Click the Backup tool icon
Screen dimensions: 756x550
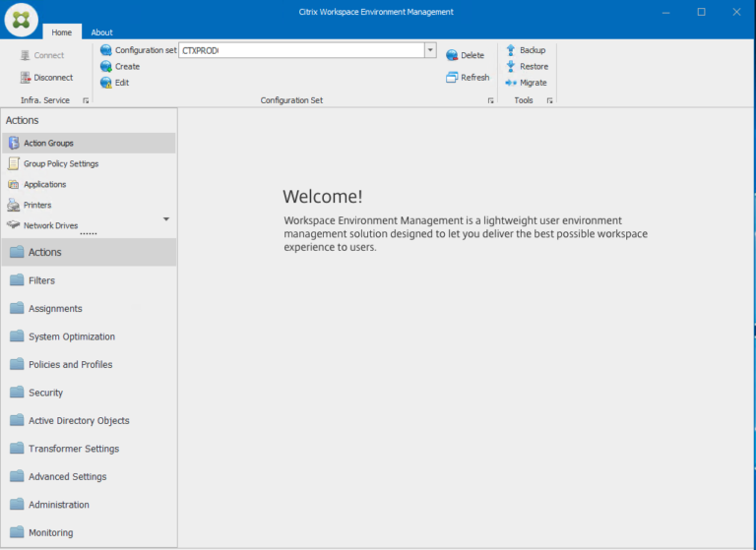coord(511,49)
